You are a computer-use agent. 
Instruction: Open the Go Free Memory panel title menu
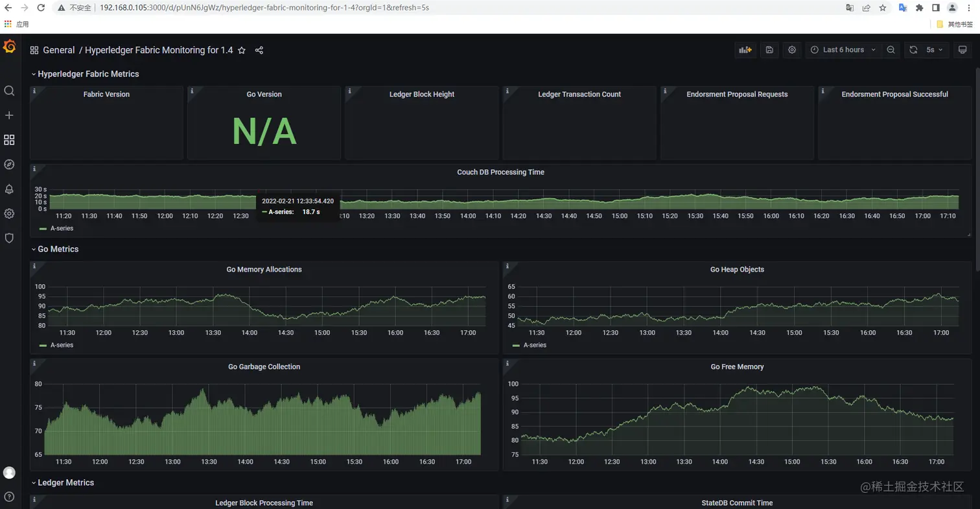[x=737, y=367]
